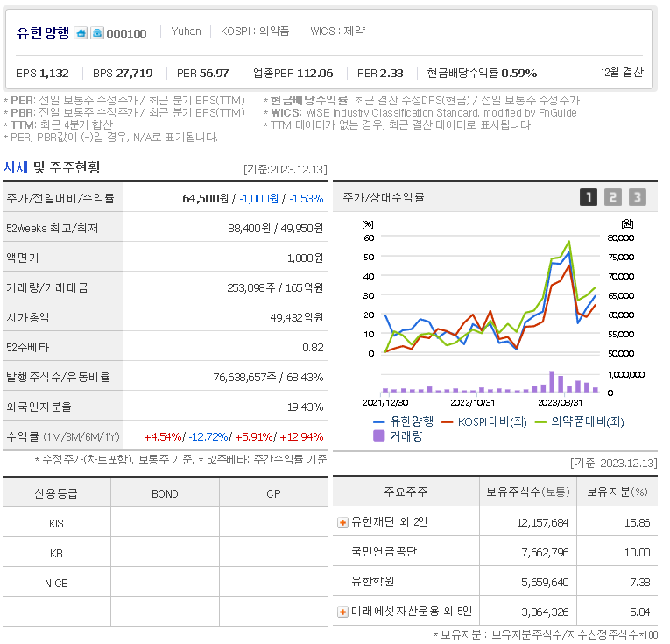The width and height of the screenshot is (670, 644).
Task: Click the 주가/전일대비/수익률 row label
Action: [x=60, y=198]
